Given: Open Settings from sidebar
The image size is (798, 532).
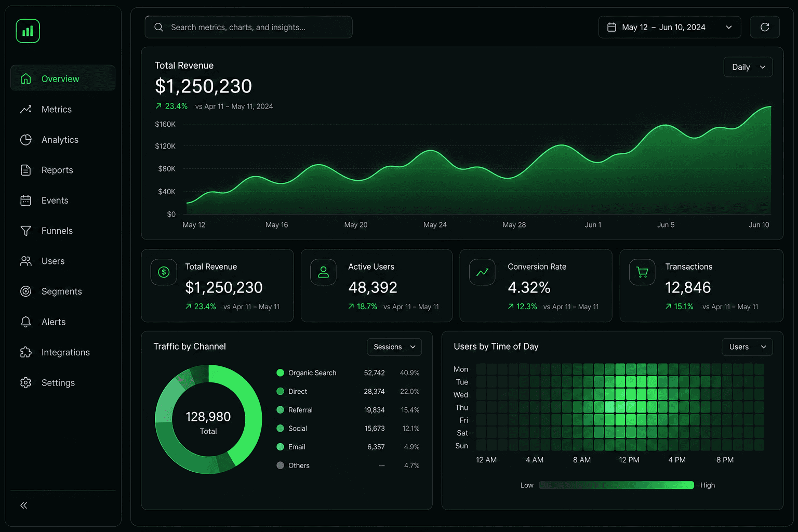Looking at the screenshot, I should [63, 382].
